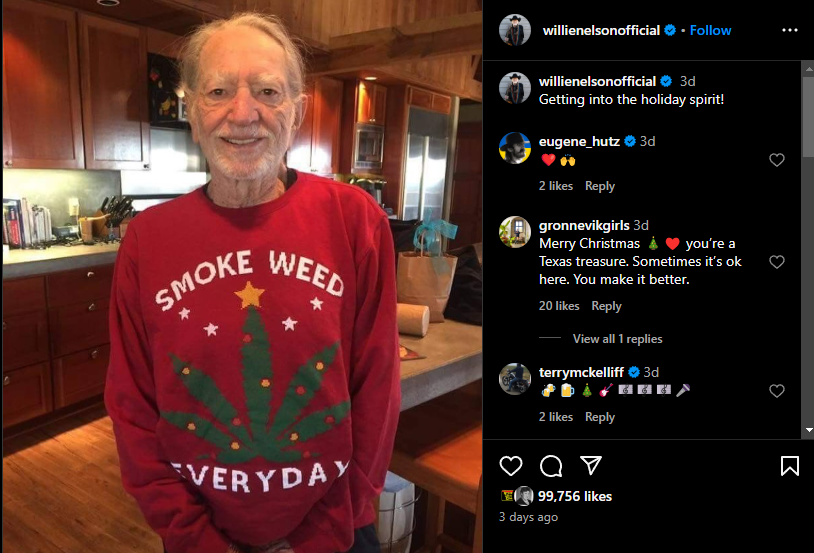Open the comment bubble icon
This screenshot has height=553, width=814.
click(551, 466)
